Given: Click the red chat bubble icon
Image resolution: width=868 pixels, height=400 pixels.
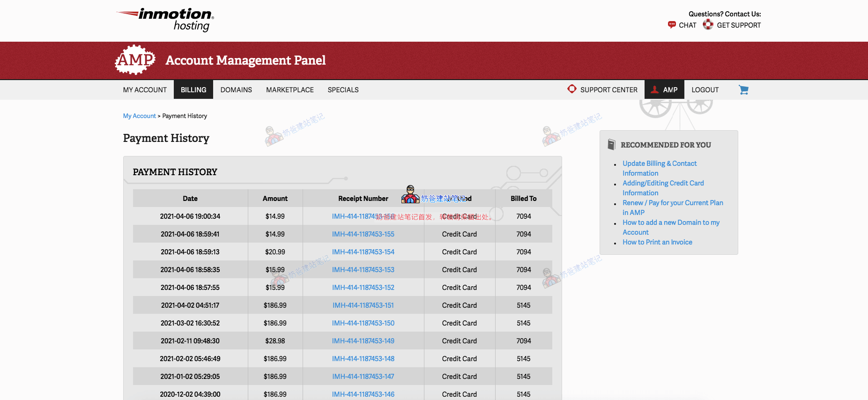Looking at the screenshot, I should coord(672,25).
